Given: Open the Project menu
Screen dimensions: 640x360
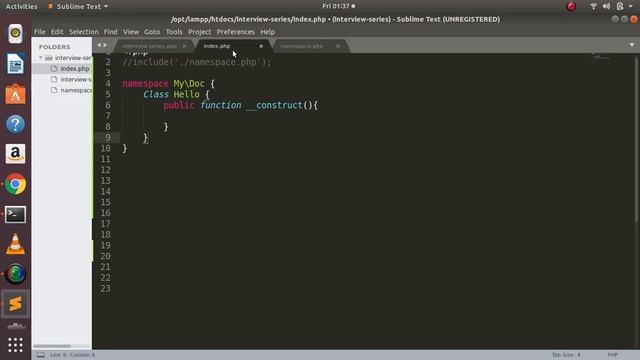Looking at the screenshot, I should [x=200, y=32].
